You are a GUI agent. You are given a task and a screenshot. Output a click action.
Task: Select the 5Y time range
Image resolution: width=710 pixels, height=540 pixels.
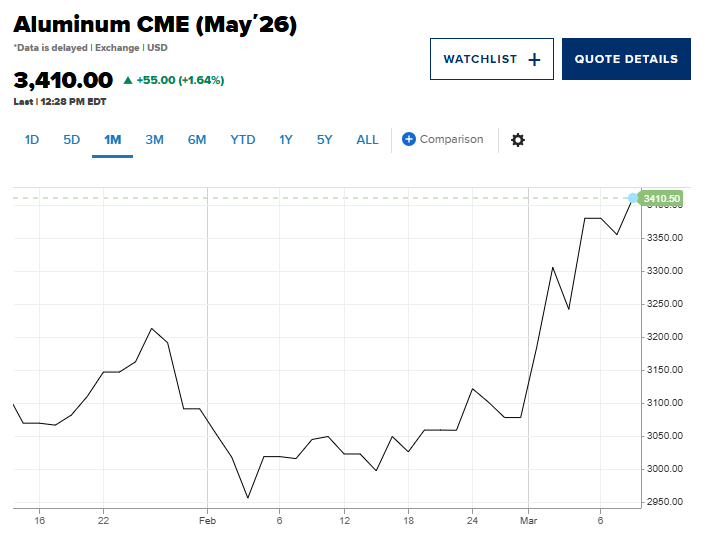[325, 140]
